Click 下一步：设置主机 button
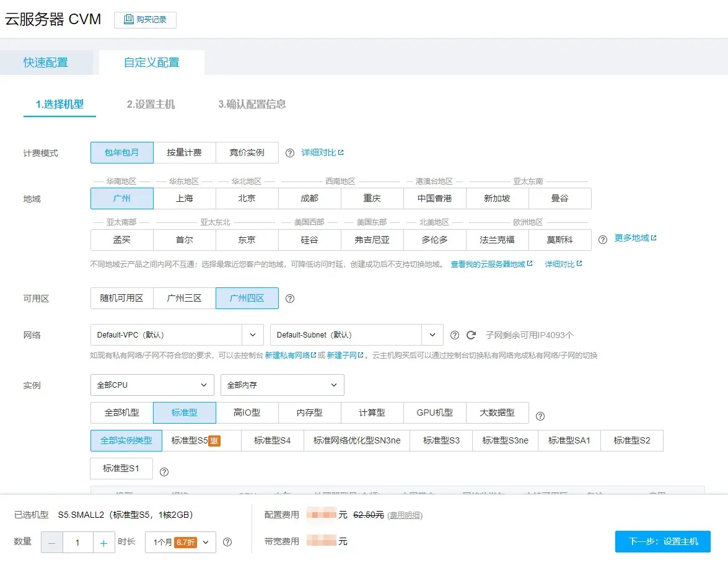 663,542
